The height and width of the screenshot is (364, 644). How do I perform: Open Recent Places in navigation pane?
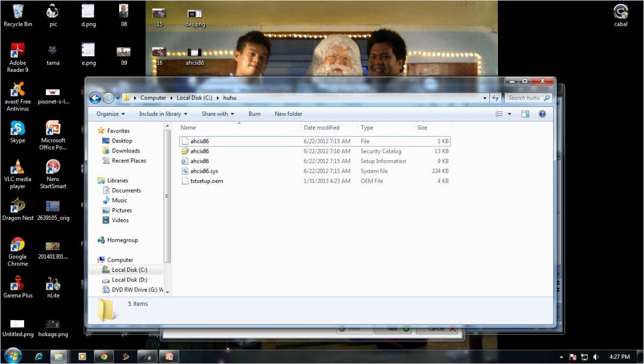[x=129, y=161]
